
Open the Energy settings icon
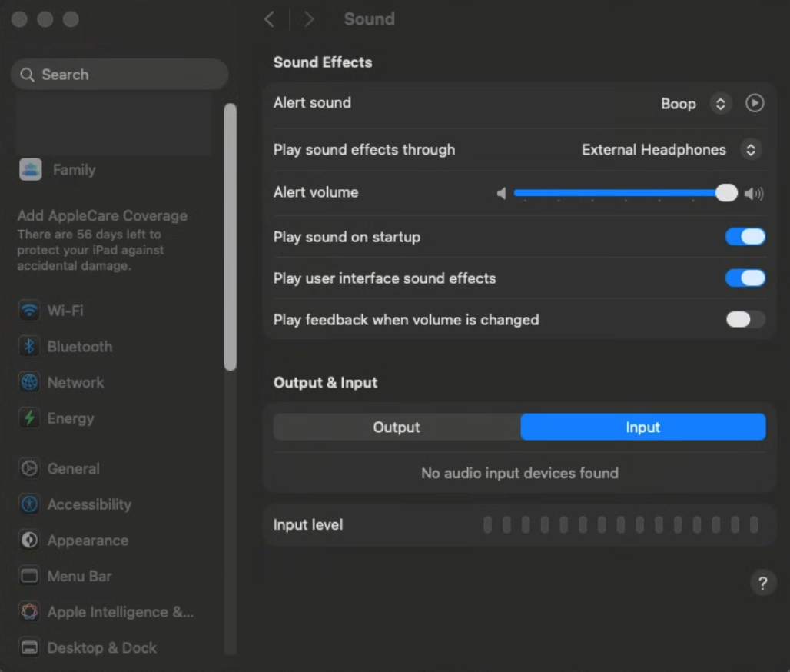point(30,418)
